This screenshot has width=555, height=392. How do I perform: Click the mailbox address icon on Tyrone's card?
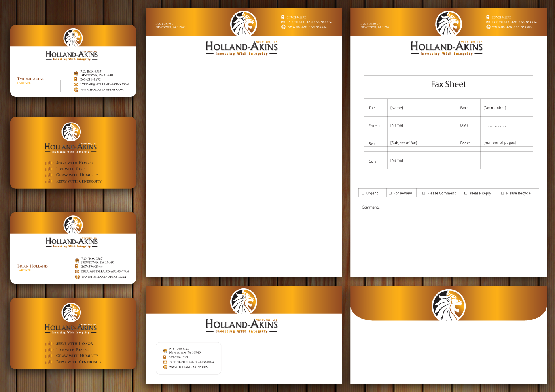click(x=76, y=73)
